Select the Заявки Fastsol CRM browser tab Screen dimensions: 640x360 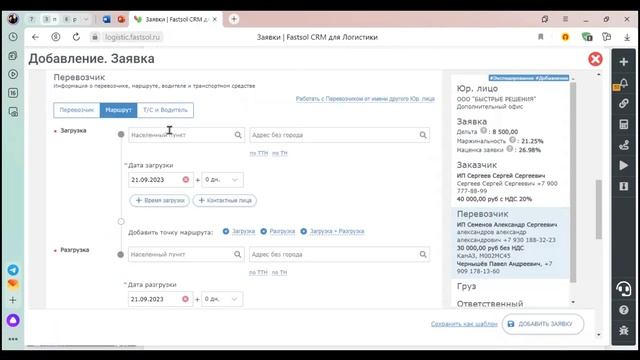pyautogui.click(x=176, y=19)
